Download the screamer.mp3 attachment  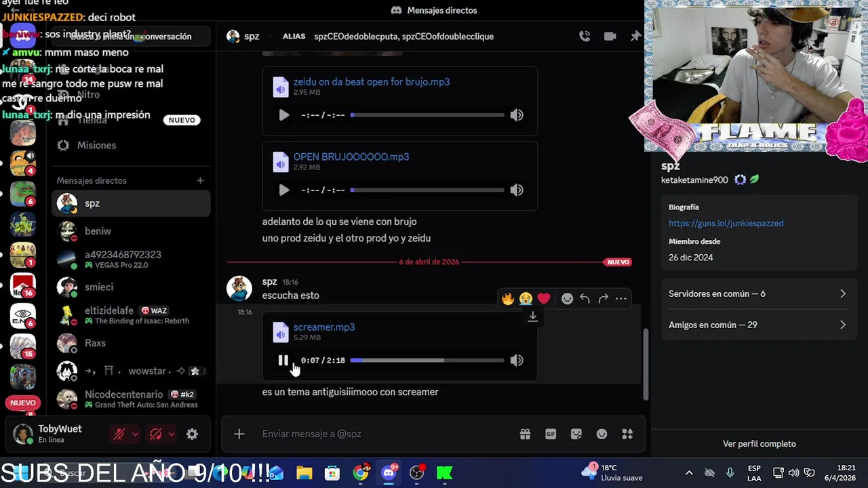(533, 317)
